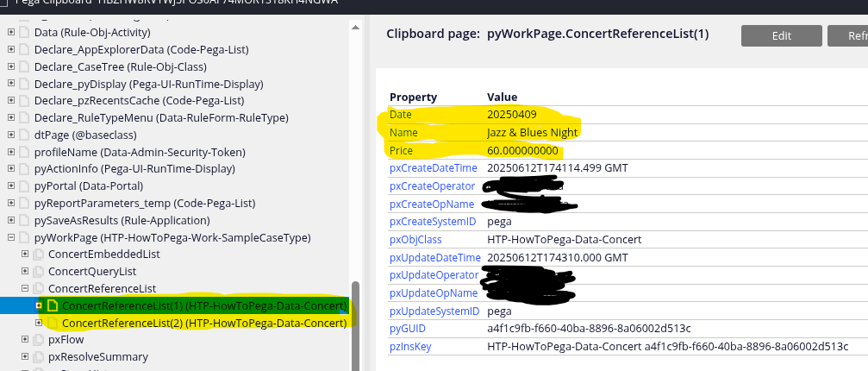Click page-list icon beside ConcertReferenceList
Screen dimensions: 868x371
click(x=38, y=288)
